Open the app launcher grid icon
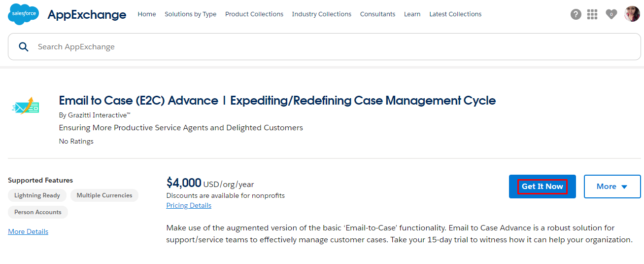The image size is (644, 264). click(x=592, y=14)
